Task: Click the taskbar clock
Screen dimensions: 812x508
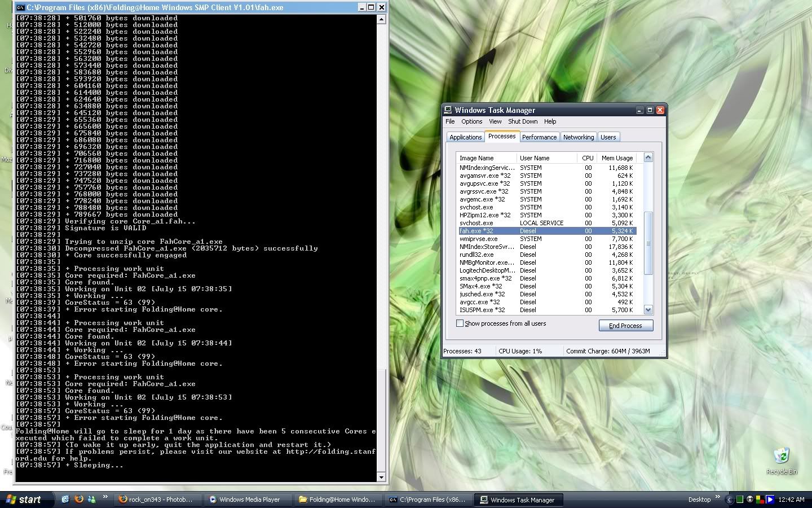Action: [791, 500]
